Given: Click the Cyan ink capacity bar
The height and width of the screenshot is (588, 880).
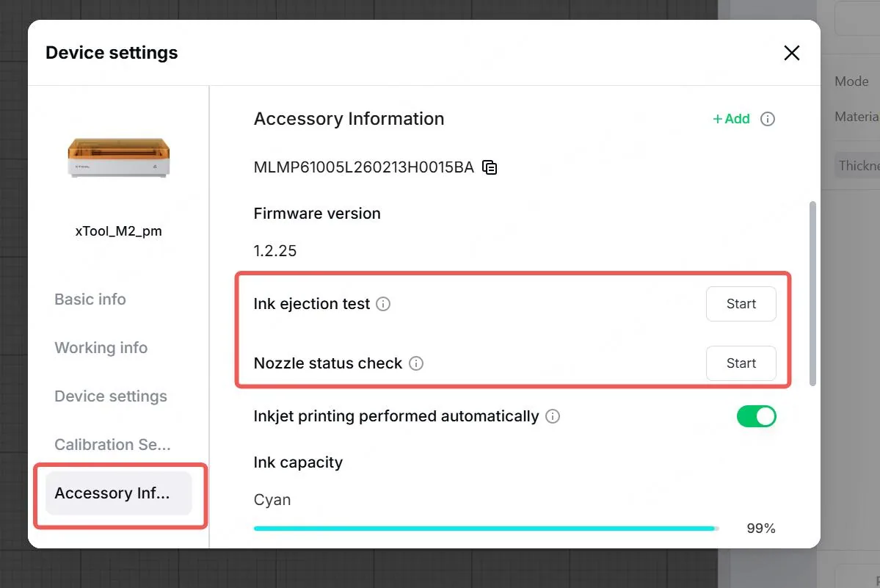Looking at the screenshot, I should [486, 529].
